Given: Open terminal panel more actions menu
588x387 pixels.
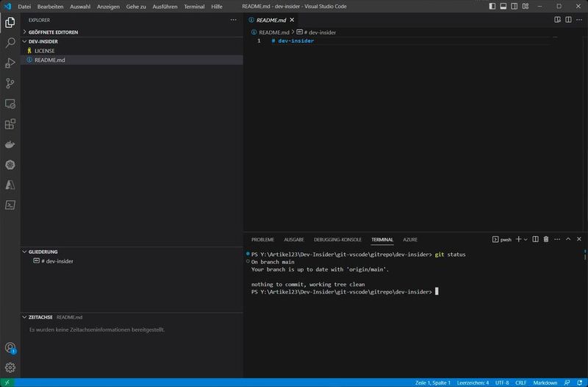Looking at the screenshot, I should point(557,239).
